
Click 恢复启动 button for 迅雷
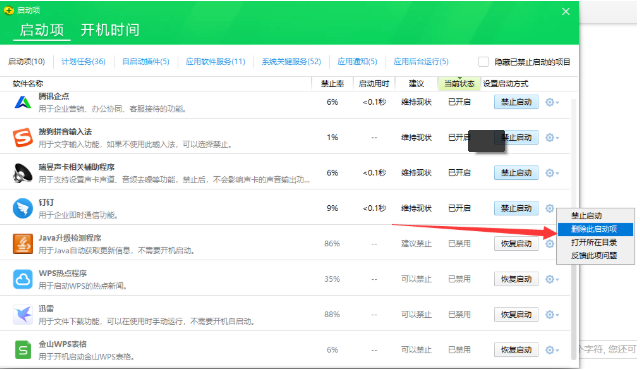(x=516, y=315)
